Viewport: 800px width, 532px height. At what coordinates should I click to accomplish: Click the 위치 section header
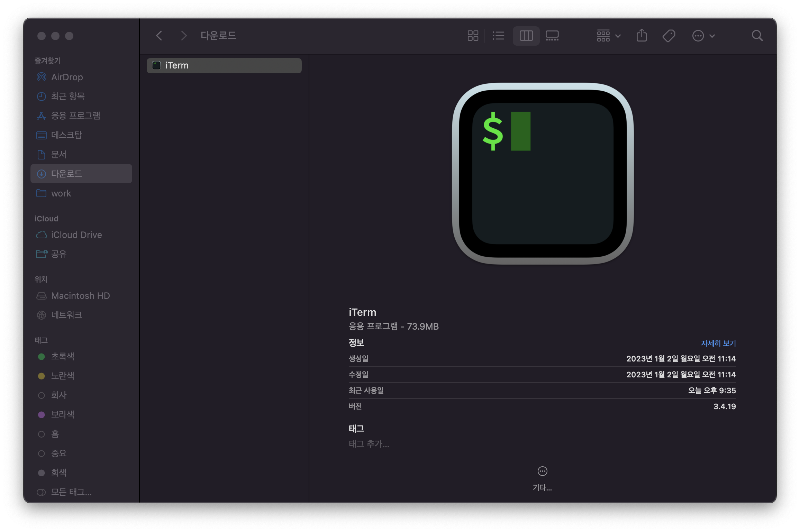coord(41,279)
